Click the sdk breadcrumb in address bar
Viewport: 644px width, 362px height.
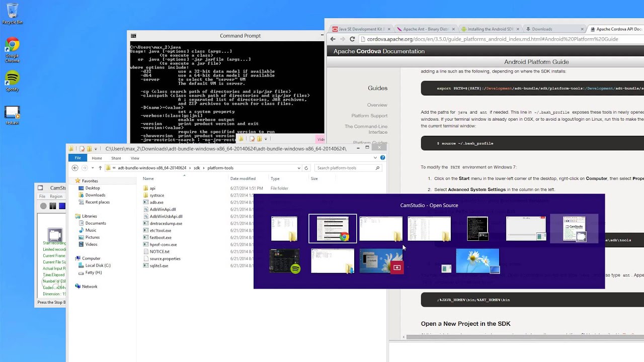[x=196, y=168]
